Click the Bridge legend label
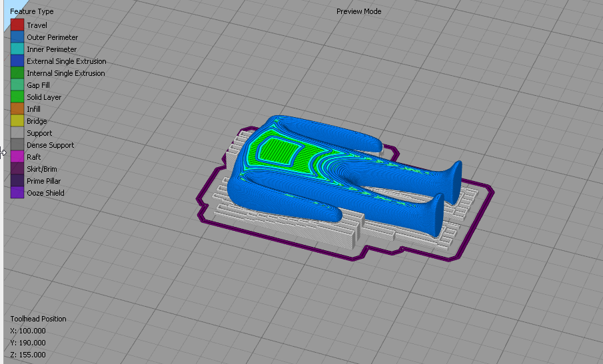 click(x=37, y=121)
